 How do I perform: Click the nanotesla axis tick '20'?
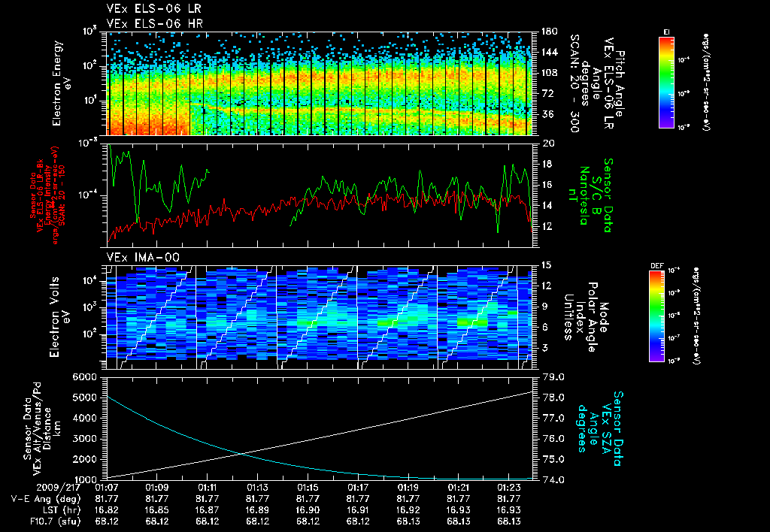[x=548, y=144]
